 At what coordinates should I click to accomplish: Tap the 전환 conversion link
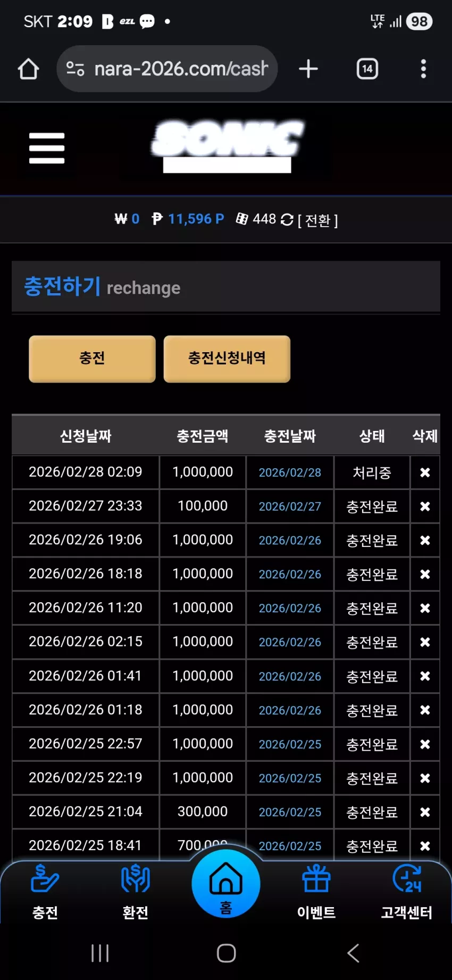(318, 220)
